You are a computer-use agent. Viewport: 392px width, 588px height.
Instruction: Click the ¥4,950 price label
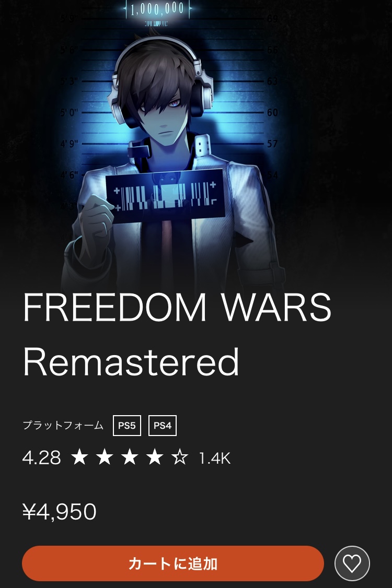60,512
